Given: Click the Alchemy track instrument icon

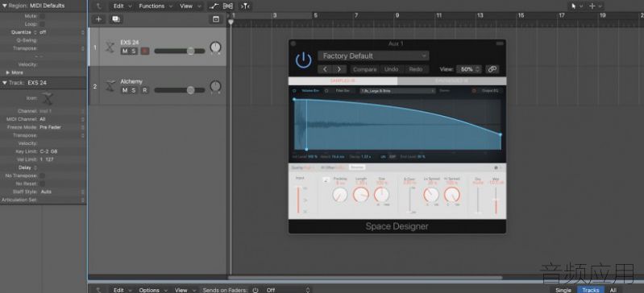Looking at the screenshot, I should click(x=110, y=86).
